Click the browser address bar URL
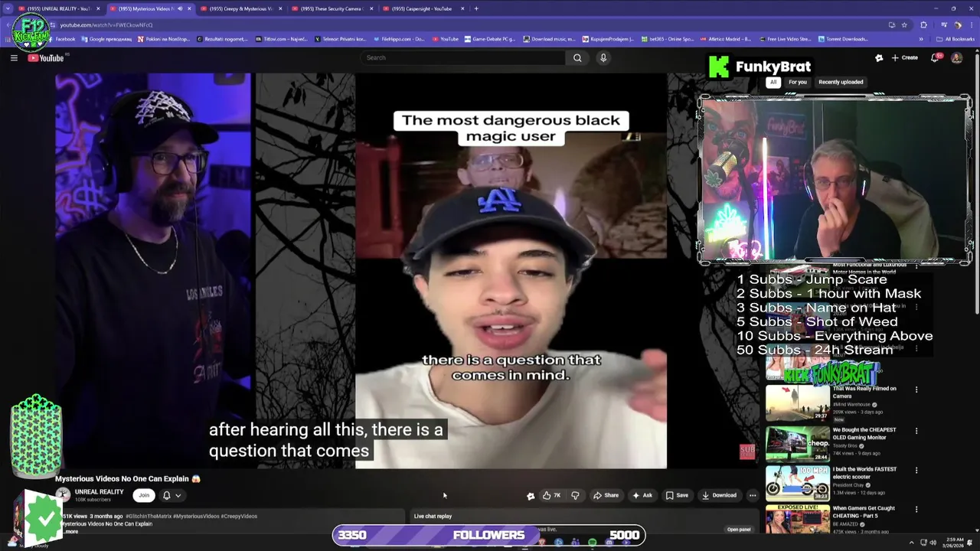 click(x=106, y=24)
